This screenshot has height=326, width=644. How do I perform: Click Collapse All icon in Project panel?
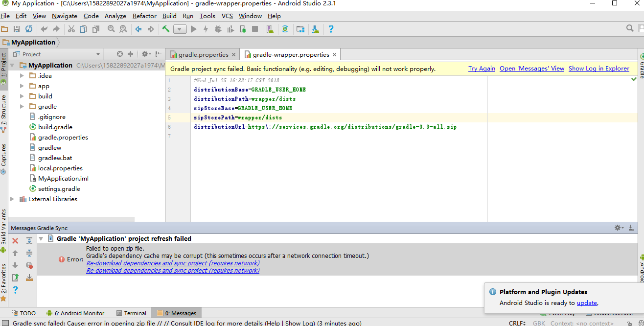coord(131,54)
